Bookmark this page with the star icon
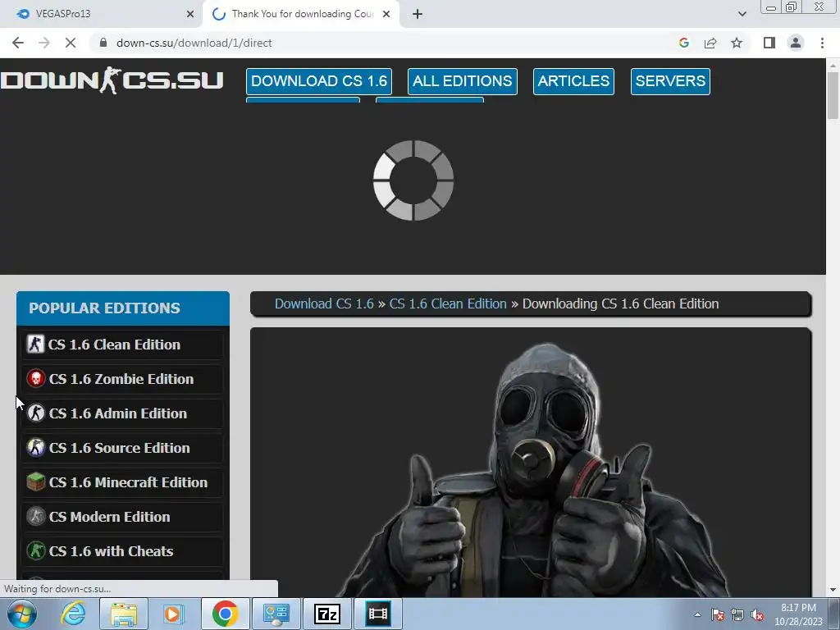The image size is (840, 630). (737, 43)
